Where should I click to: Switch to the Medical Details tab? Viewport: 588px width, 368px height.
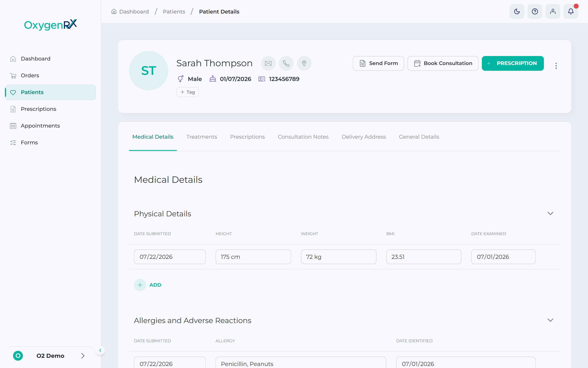click(153, 137)
